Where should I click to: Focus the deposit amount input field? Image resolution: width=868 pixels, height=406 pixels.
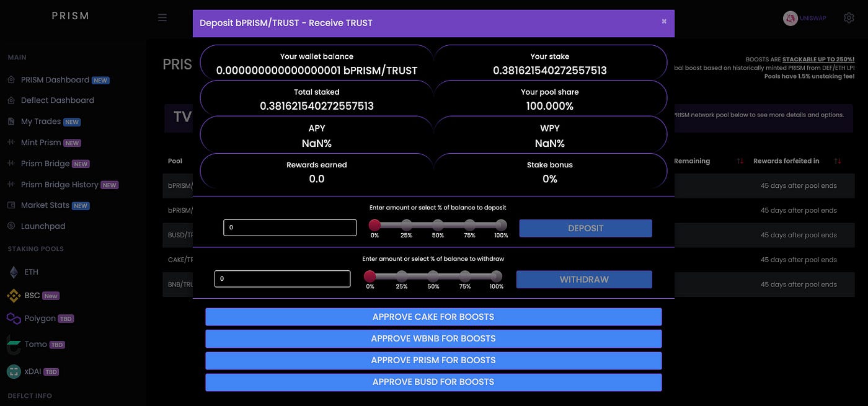coord(290,227)
